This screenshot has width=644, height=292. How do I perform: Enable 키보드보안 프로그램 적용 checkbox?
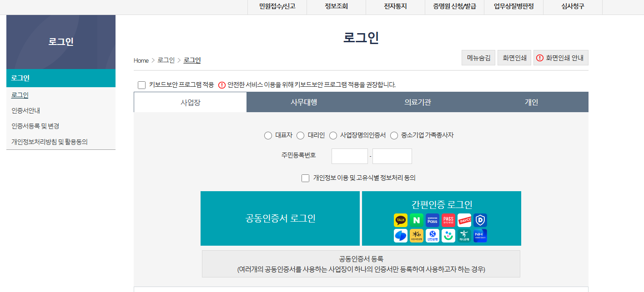(x=141, y=84)
